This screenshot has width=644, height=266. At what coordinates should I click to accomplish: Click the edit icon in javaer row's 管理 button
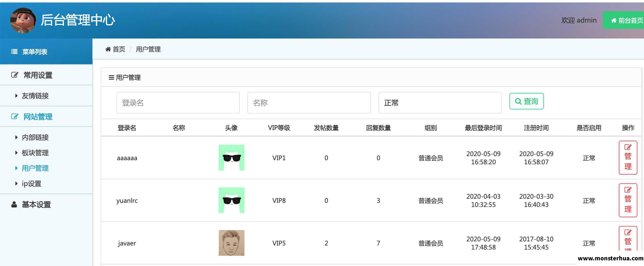click(628, 232)
